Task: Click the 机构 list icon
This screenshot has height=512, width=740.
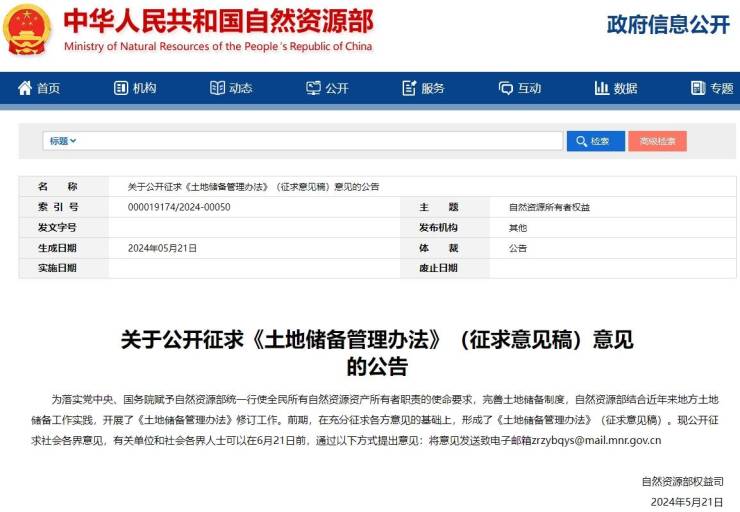Action: click(121, 88)
